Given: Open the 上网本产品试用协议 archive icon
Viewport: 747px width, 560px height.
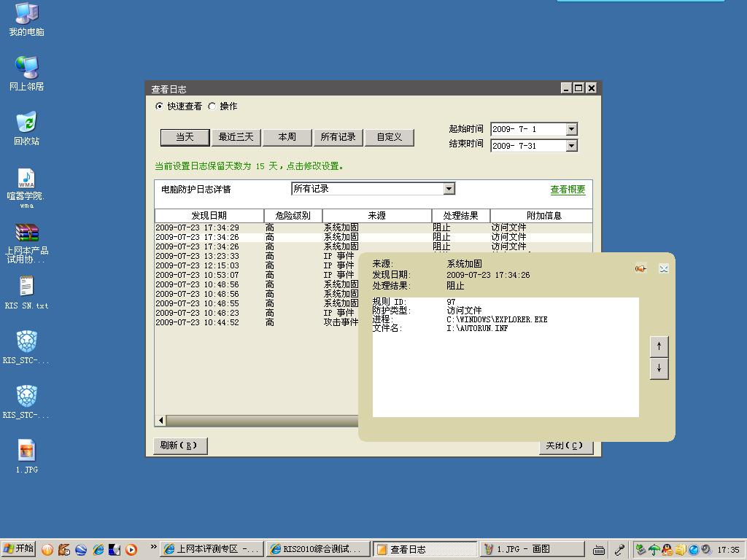Looking at the screenshot, I should point(27,233).
